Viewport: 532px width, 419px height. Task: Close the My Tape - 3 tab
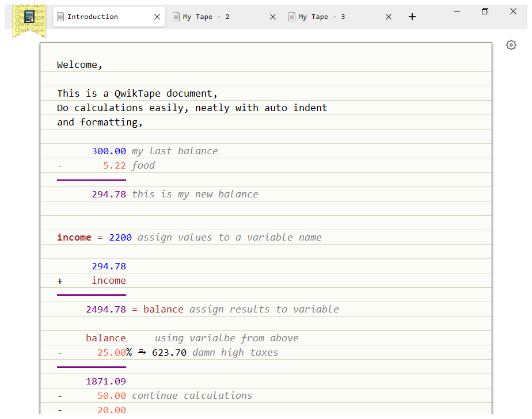tap(389, 17)
